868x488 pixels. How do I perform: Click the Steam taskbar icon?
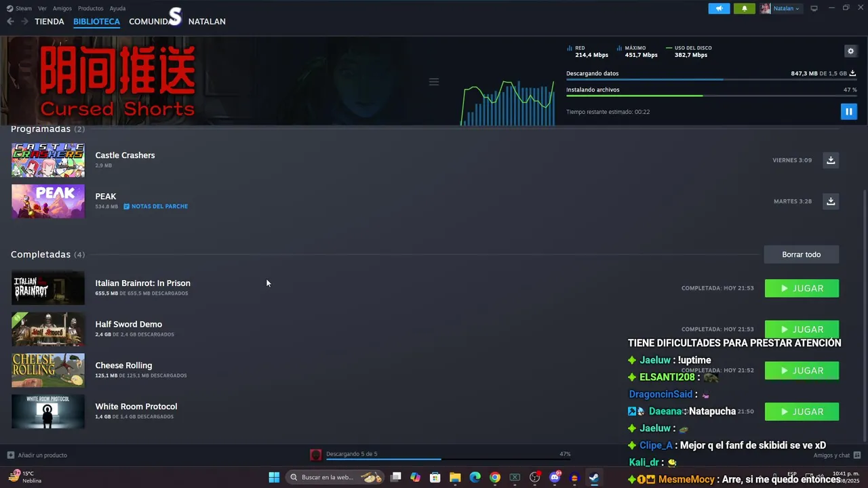(593, 477)
